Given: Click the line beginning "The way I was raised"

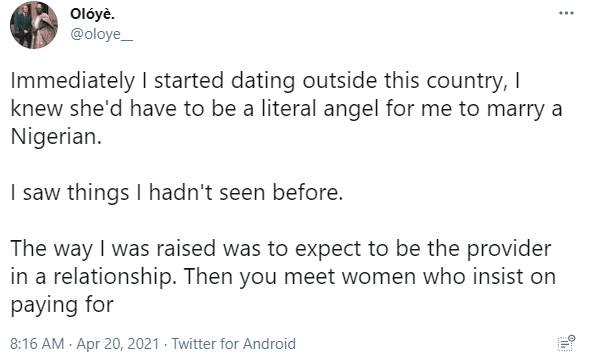Looking at the screenshot, I should coord(281,249).
